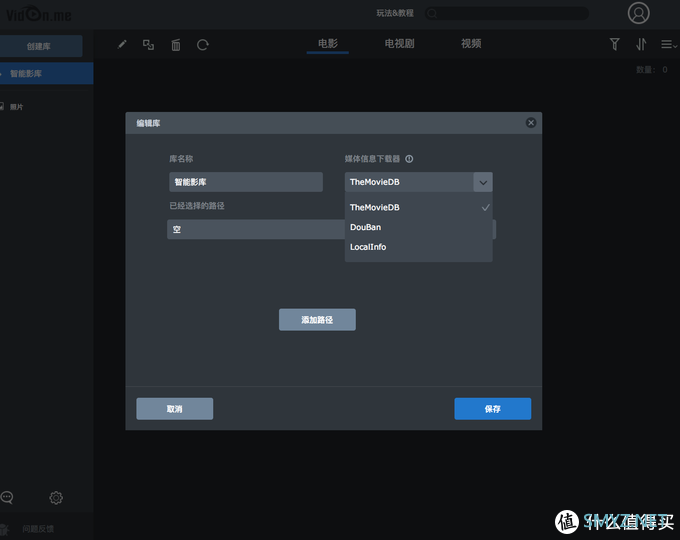Viewport: 680px width, 540px height.
Task: Choose LocalInfo as media info downloader
Action: pos(418,247)
